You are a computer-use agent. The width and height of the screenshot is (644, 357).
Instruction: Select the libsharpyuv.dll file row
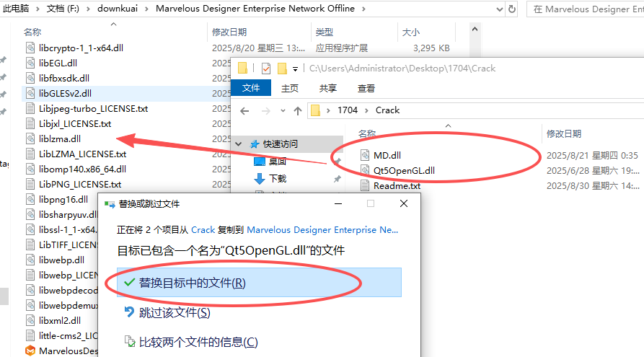pos(61,214)
